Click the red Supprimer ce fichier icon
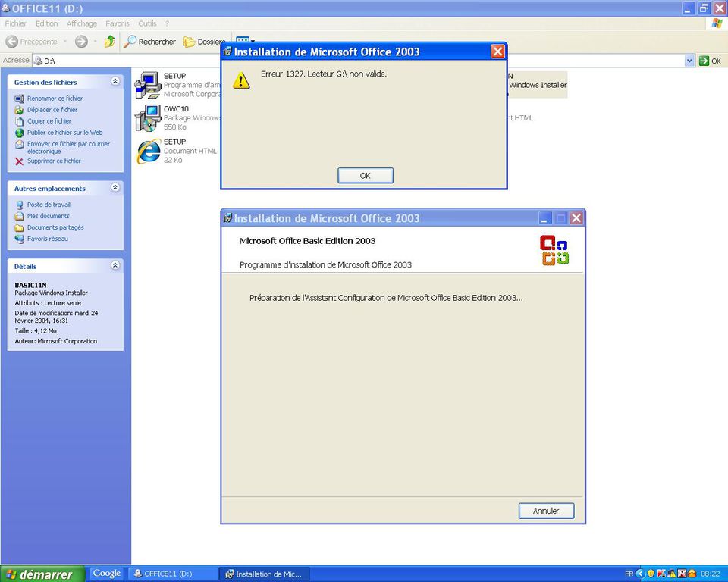The height and width of the screenshot is (582, 728). 20,161
